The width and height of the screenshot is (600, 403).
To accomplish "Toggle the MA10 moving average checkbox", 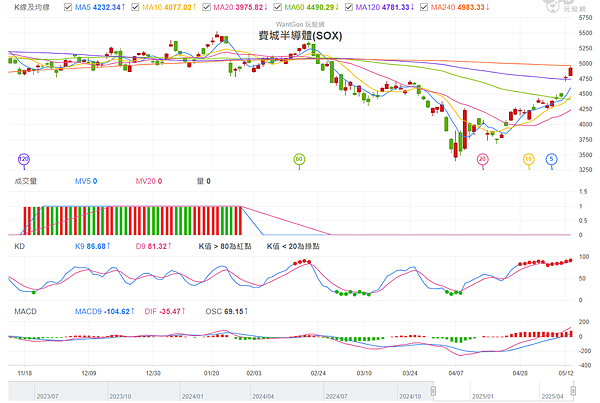I will pyautogui.click(x=135, y=7).
